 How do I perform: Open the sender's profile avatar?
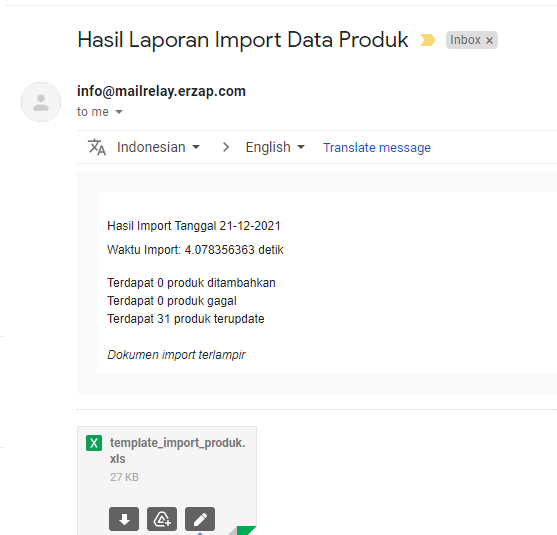[41, 102]
